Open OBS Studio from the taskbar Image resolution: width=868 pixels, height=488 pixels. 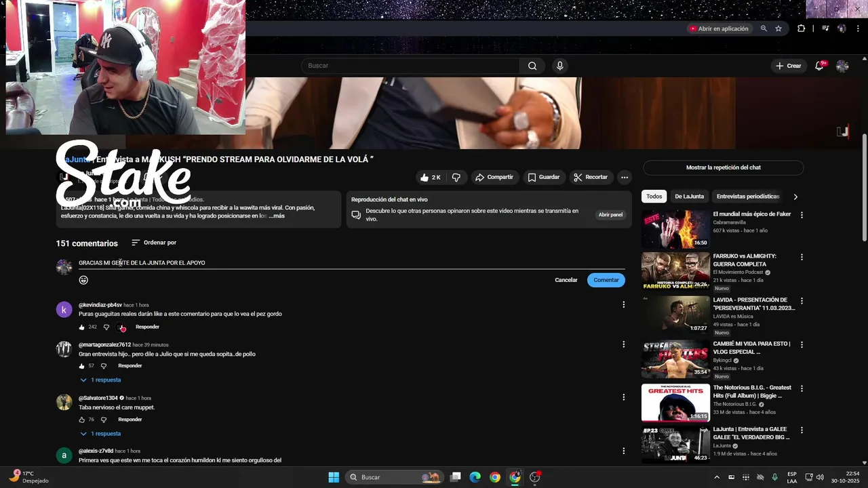(x=534, y=477)
